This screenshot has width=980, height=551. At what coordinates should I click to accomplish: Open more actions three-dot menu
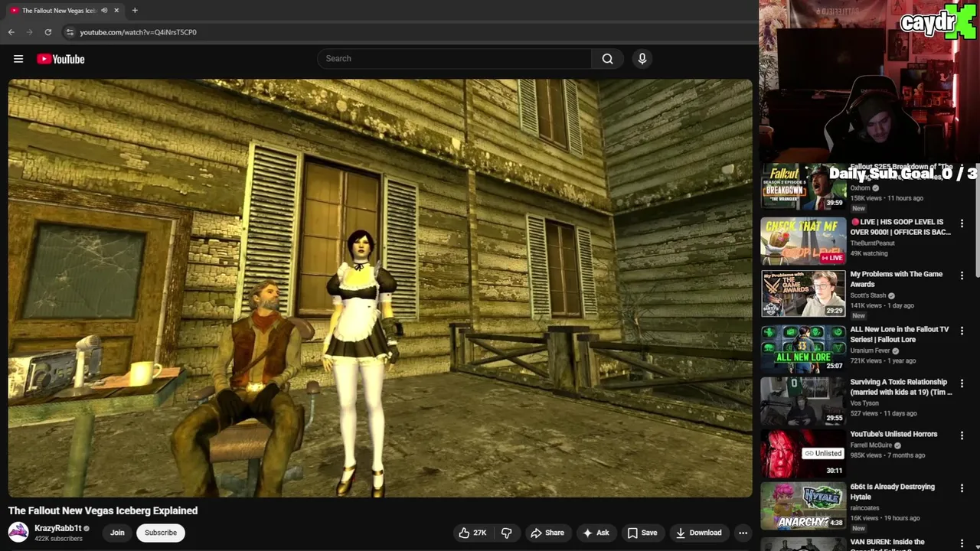pos(743,533)
